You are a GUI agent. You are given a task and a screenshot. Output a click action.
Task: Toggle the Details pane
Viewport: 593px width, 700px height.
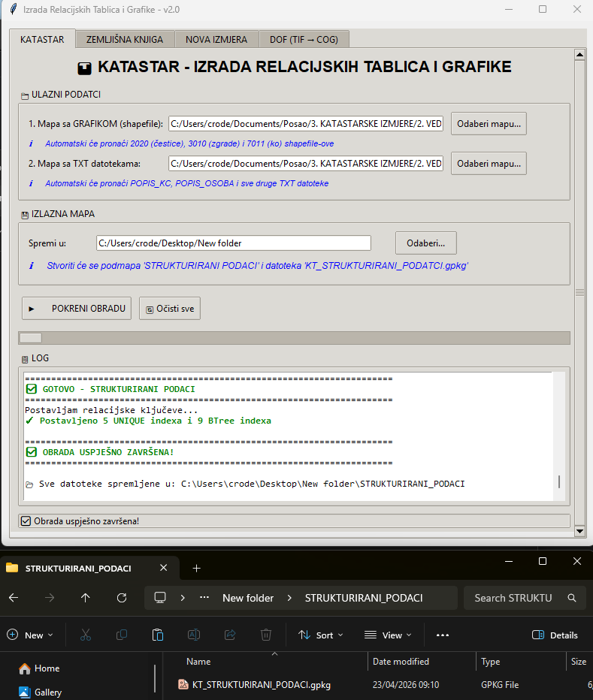click(x=555, y=635)
